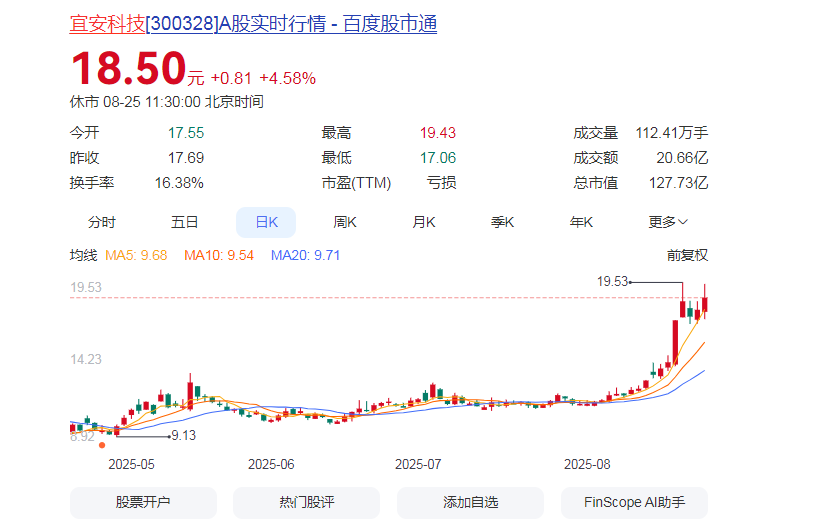
Task: Click the 14.23 y-axis price label
Action: (86, 359)
